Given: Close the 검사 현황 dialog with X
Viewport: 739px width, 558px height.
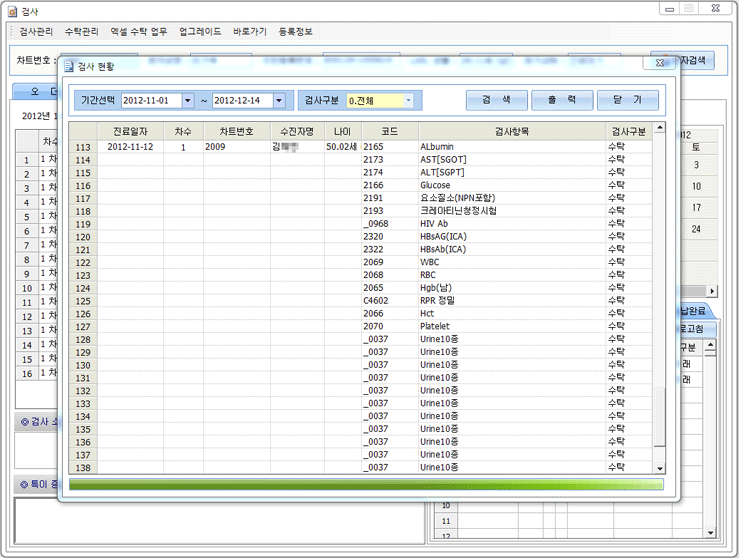Looking at the screenshot, I should (x=661, y=62).
